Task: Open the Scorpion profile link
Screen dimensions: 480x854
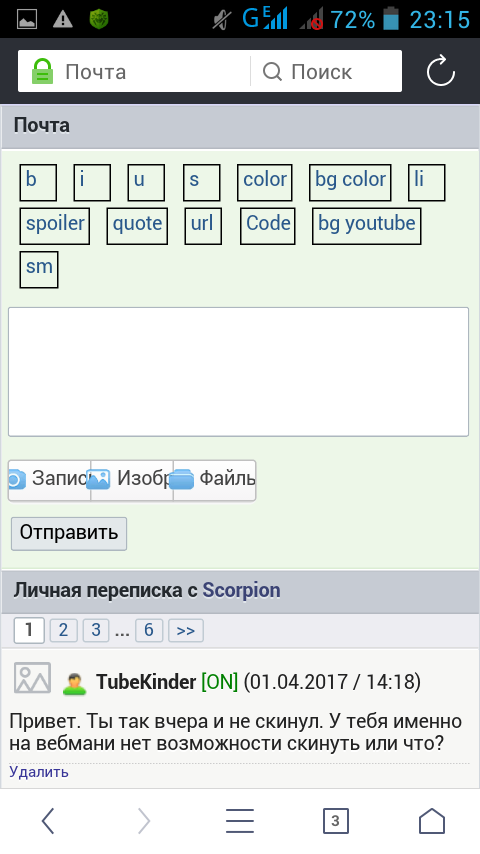Action: click(241, 590)
